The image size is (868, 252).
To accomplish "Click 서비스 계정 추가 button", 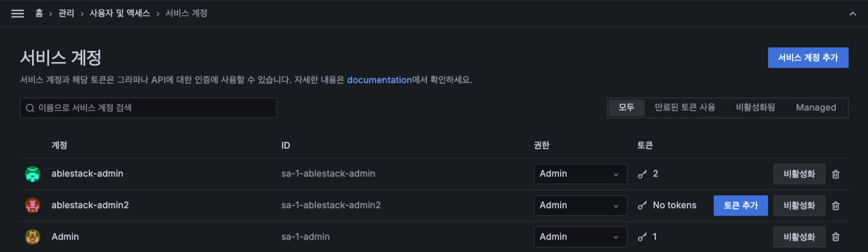I will (x=808, y=58).
